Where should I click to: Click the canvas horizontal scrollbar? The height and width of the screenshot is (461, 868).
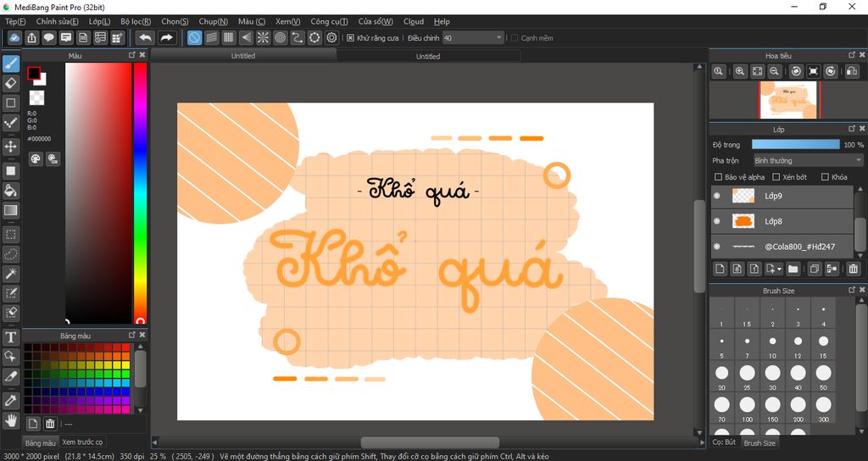point(430,442)
